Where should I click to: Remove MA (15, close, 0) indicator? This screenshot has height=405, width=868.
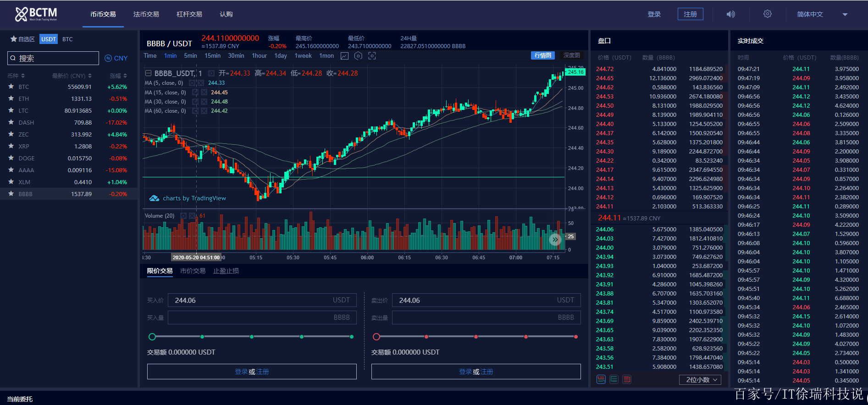pyautogui.click(x=204, y=93)
